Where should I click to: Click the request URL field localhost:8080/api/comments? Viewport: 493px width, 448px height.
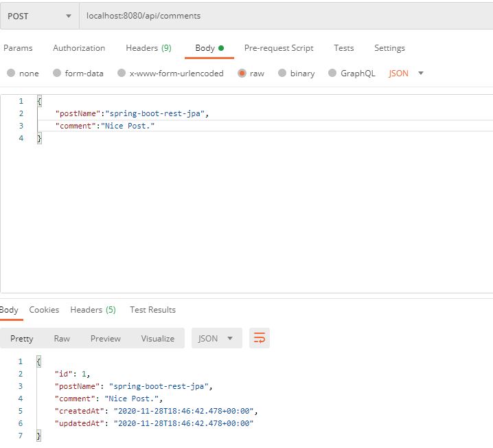click(286, 16)
